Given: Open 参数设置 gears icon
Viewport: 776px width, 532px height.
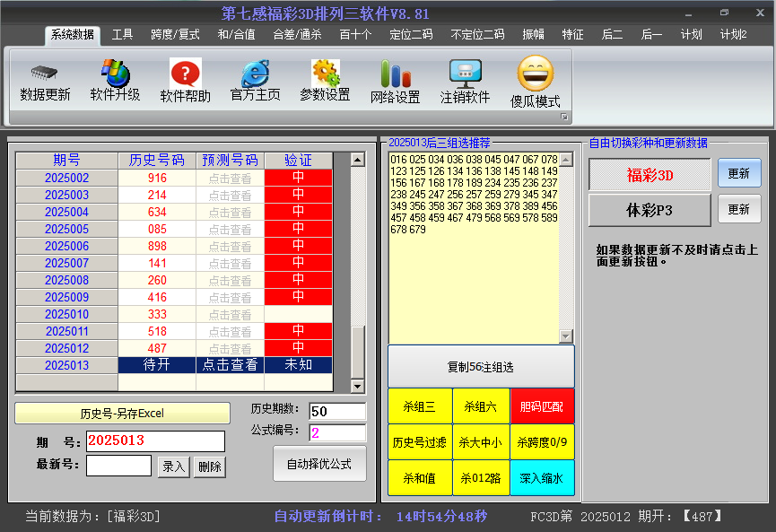Looking at the screenshot, I should pyautogui.click(x=325, y=74).
